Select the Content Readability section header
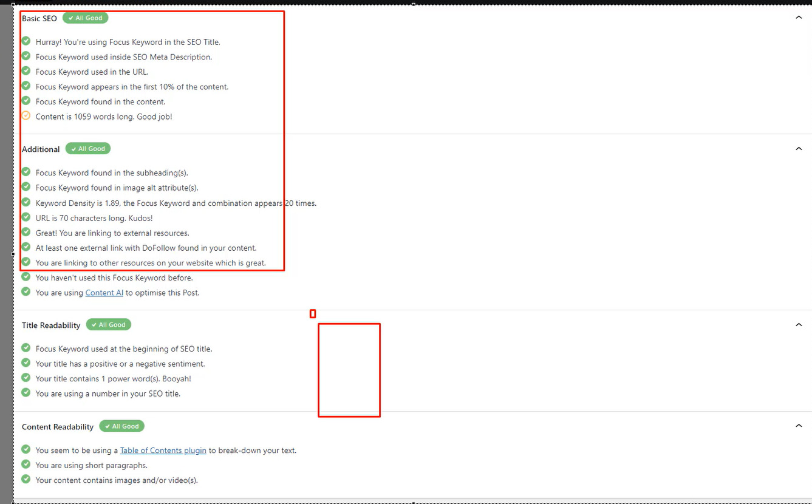This screenshot has height=504, width=812. pyautogui.click(x=57, y=426)
